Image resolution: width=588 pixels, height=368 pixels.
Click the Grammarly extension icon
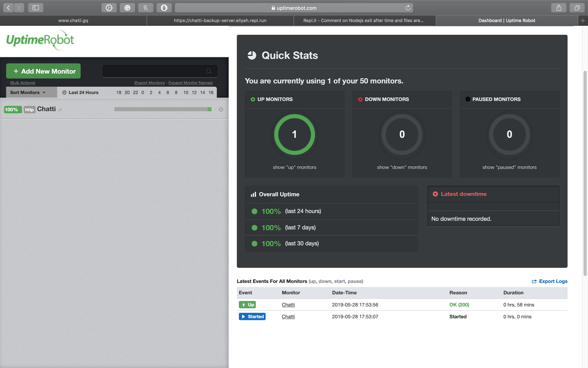coord(127,8)
